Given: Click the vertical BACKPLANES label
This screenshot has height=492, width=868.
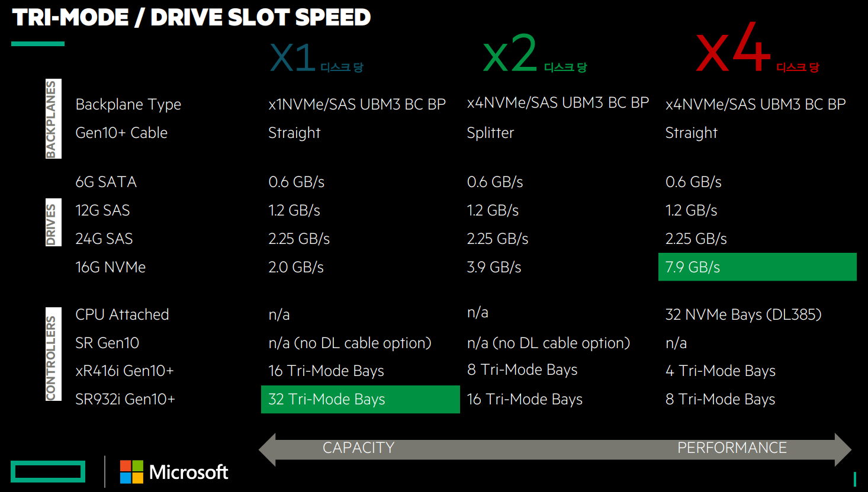Looking at the screenshot, I should click(x=52, y=119).
